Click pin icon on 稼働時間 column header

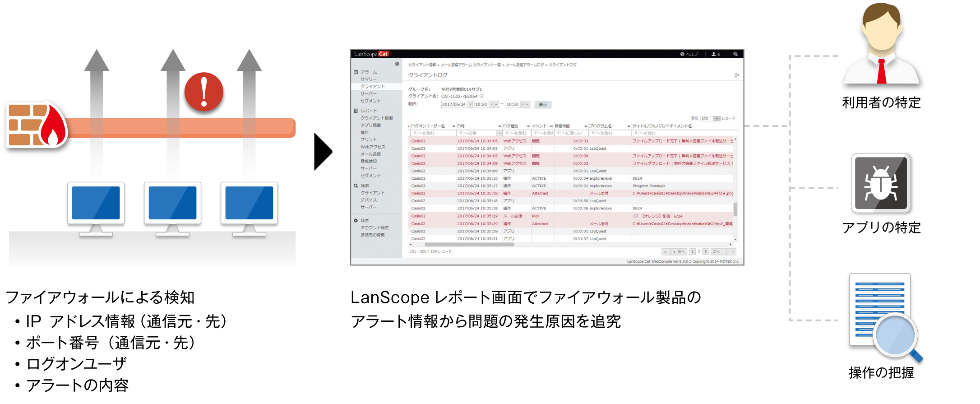click(x=585, y=126)
